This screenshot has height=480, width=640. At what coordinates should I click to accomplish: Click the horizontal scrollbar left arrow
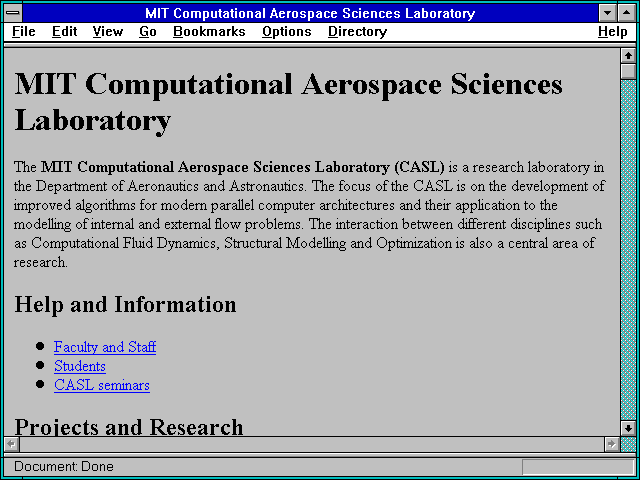pyautogui.click(x=12, y=444)
